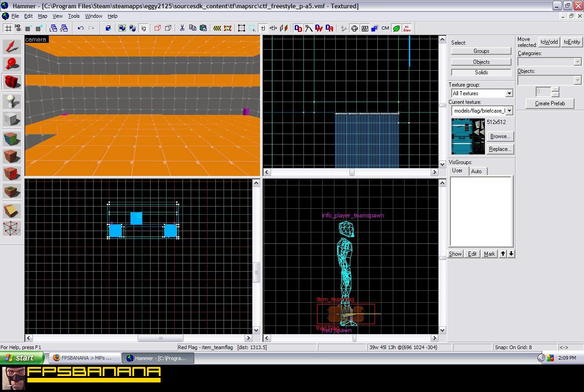Select the Clipping tool
Viewport: 584px width, 392px height.
point(12,211)
